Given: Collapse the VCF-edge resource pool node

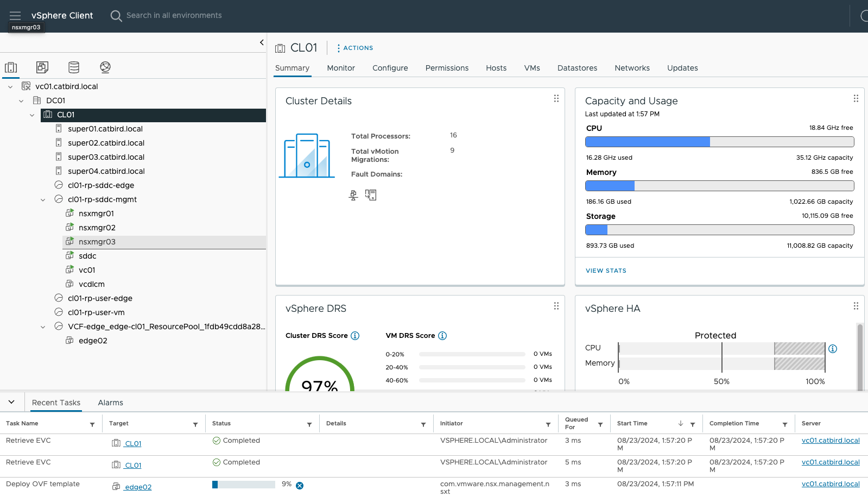Looking at the screenshot, I should (43, 327).
